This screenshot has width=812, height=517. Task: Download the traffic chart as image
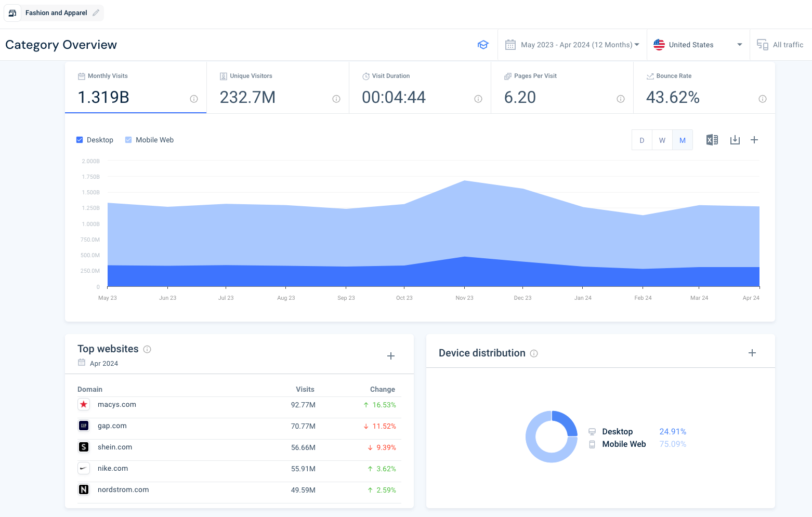click(x=735, y=140)
